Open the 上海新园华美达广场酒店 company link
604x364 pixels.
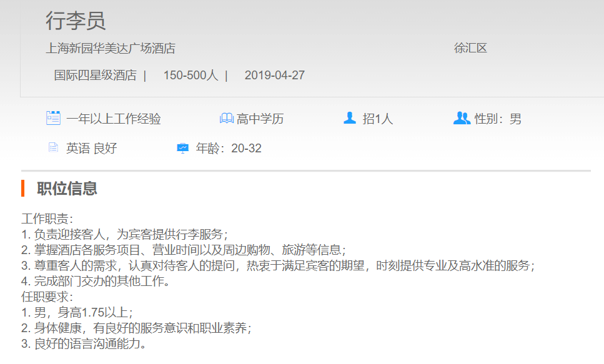coord(111,48)
